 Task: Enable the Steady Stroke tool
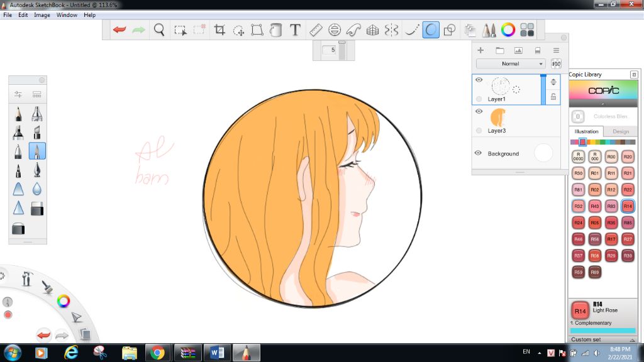[x=412, y=30]
